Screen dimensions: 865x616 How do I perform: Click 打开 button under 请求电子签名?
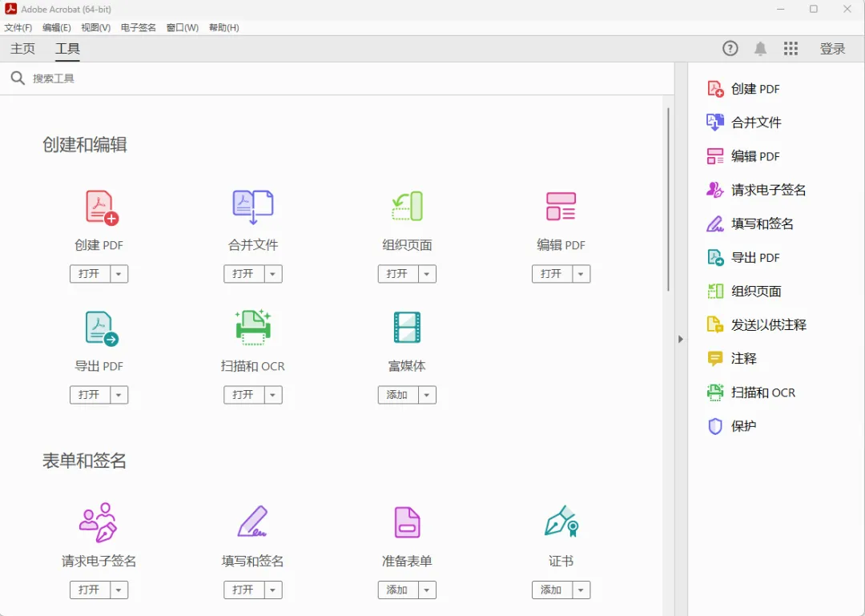[90, 590]
